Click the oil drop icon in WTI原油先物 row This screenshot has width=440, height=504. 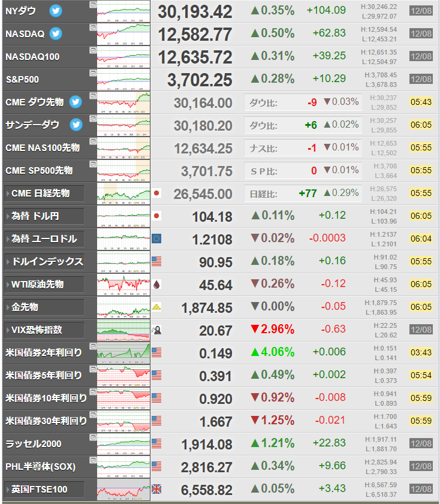[x=156, y=284]
